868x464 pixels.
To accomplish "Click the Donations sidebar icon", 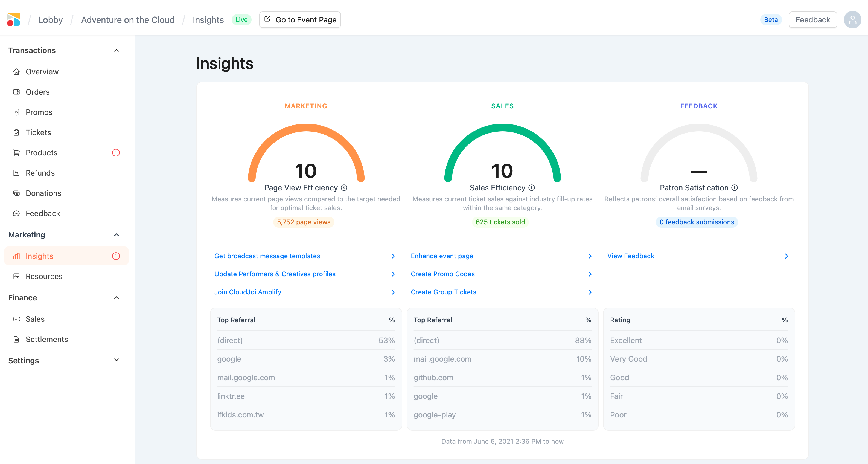I will 16,193.
